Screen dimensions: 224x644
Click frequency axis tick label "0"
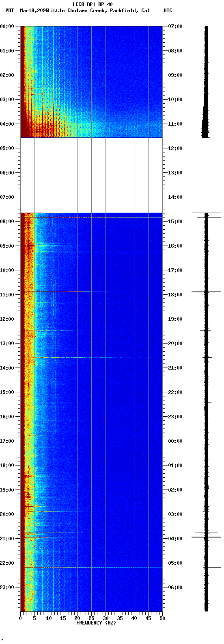[20, 618]
